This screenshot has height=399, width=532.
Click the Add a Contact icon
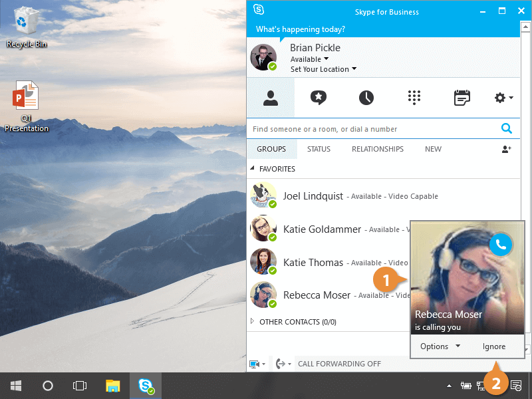click(x=506, y=150)
